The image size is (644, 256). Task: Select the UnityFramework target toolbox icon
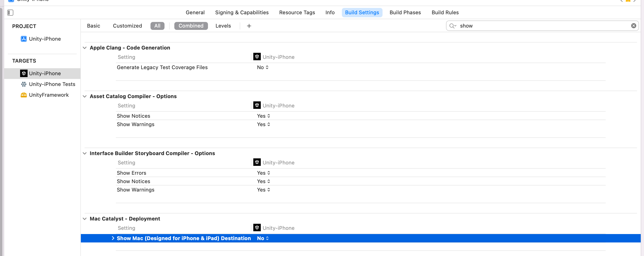pos(24,95)
